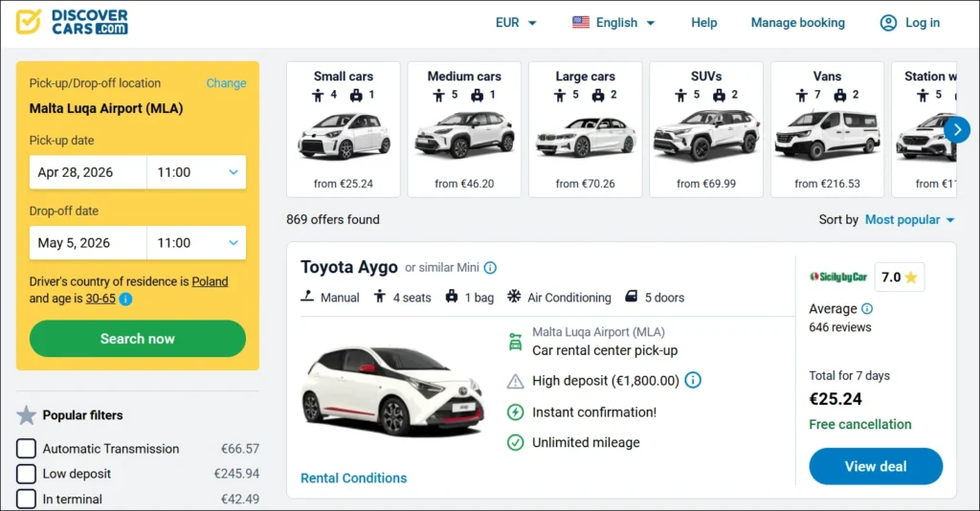Open Manage booking
The width and height of the screenshot is (980, 511).
[797, 23]
